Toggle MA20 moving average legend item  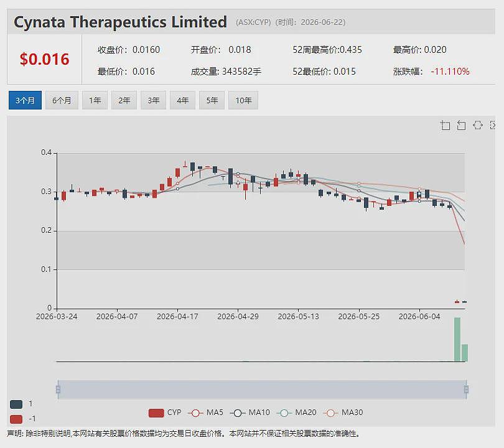(x=296, y=413)
